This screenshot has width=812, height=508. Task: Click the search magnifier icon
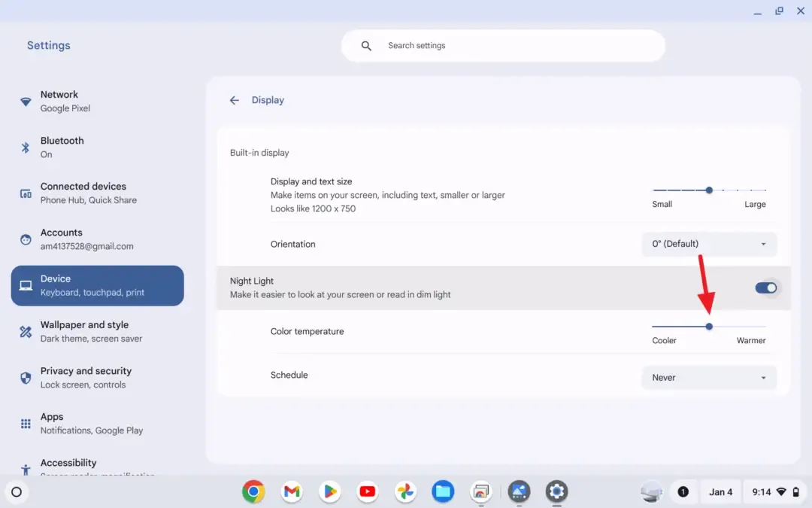coord(366,46)
